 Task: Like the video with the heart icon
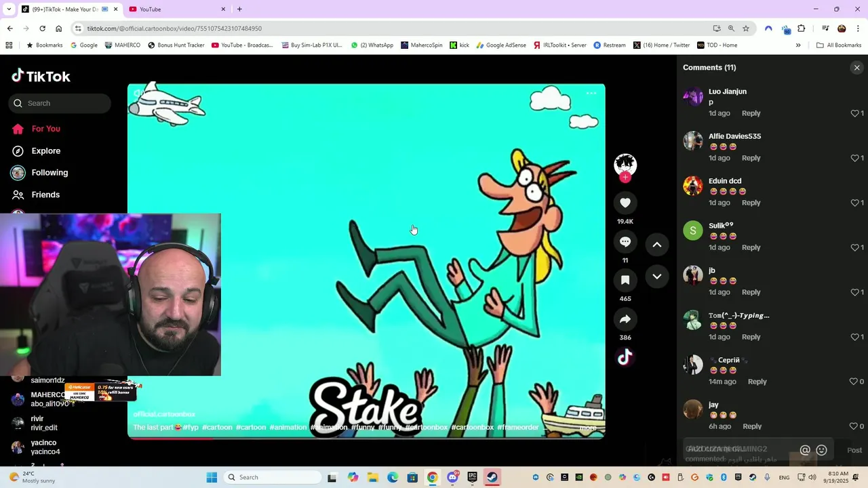point(625,203)
